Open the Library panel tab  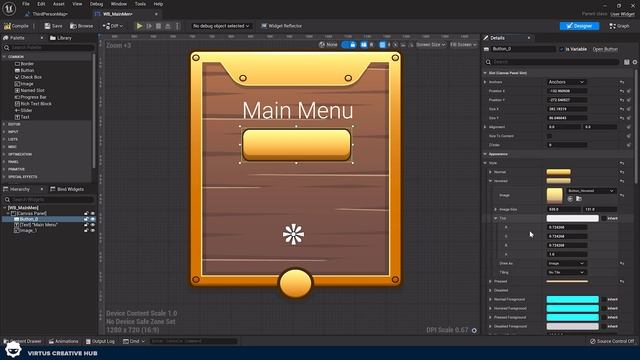point(61,38)
